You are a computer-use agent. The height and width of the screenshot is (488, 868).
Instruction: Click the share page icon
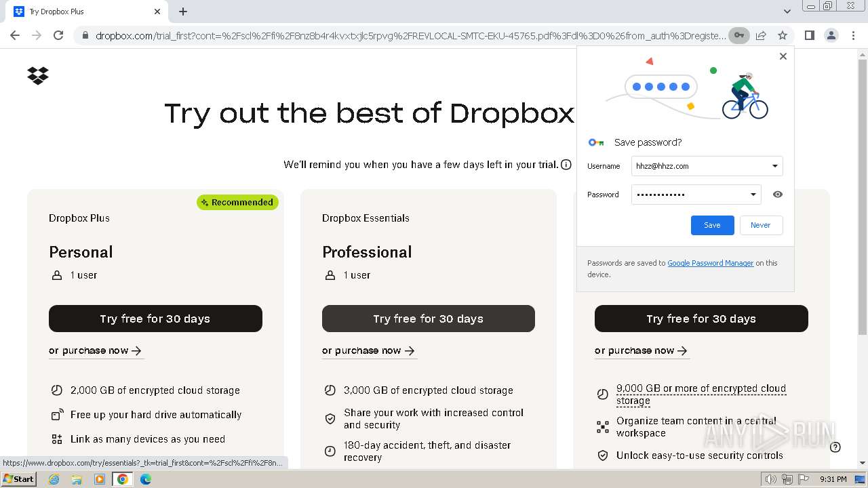coord(761,35)
